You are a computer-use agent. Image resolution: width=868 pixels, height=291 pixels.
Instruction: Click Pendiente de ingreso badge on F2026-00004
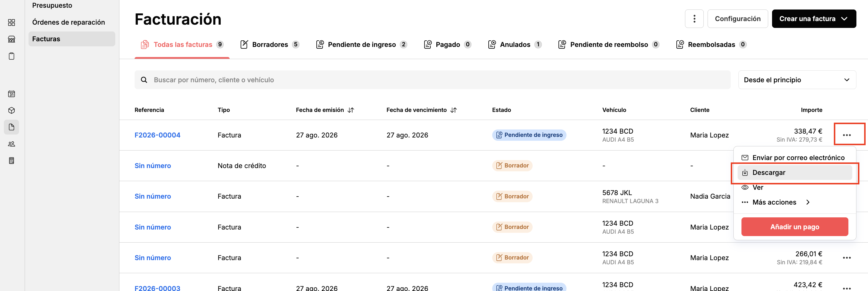click(529, 135)
